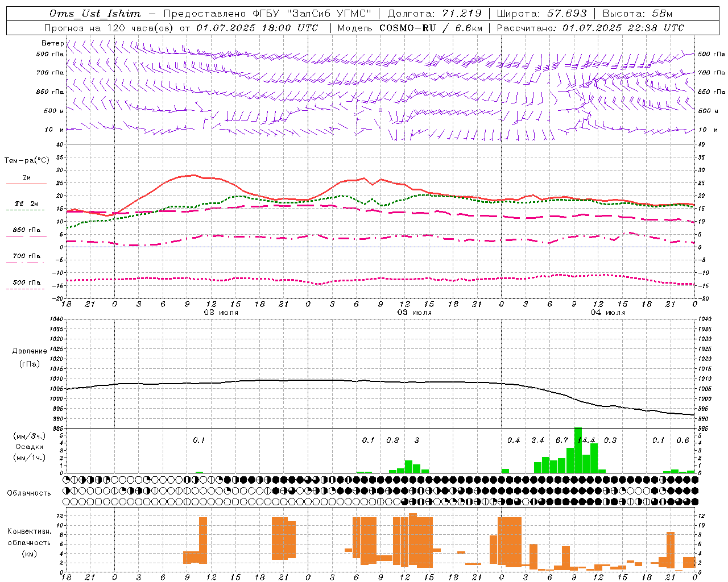Select the 6.7 precipitation total

pos(562,440)
